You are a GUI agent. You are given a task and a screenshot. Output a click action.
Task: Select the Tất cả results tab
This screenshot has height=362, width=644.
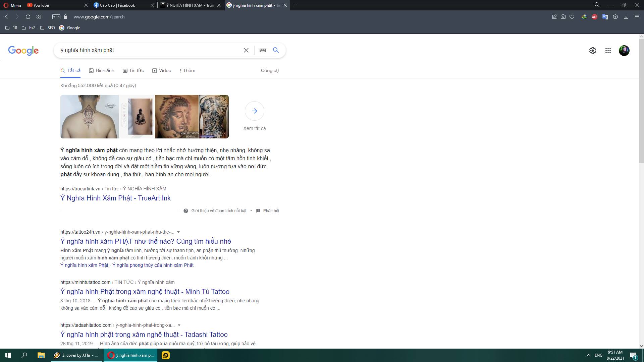pos(70,71)
